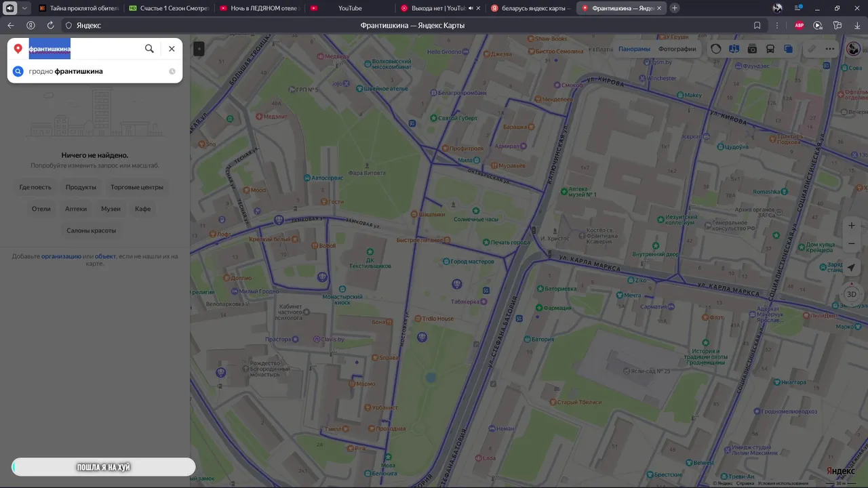868x488 pixels.
Task: Remove history suggestion via clock icon
Action: coord(172,71)
